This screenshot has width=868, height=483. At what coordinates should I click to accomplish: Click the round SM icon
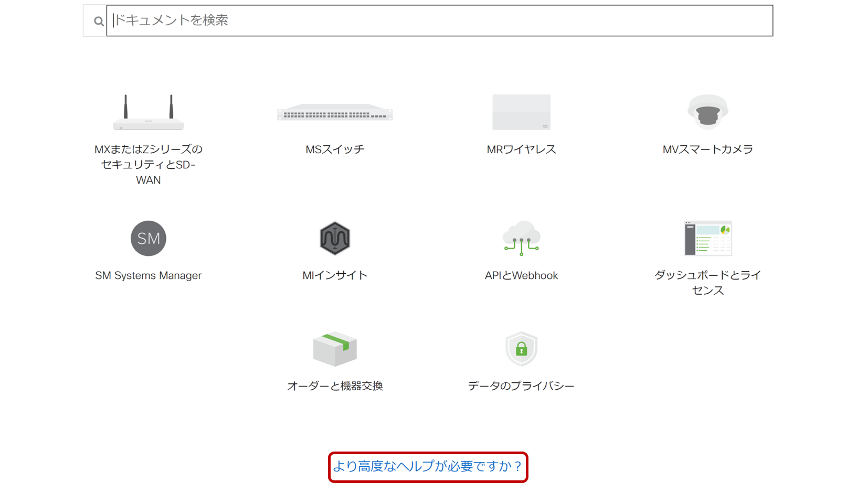(x=149, y=239)
